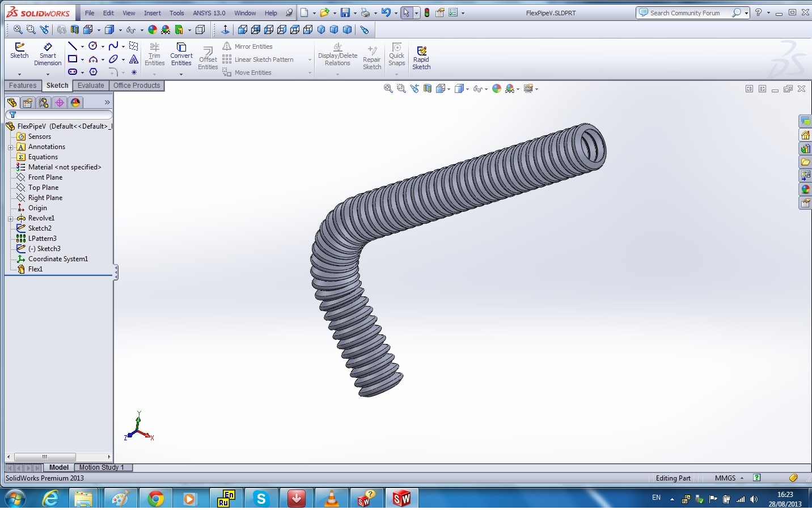Switch to the Office Products tab

tap(137, 86)
